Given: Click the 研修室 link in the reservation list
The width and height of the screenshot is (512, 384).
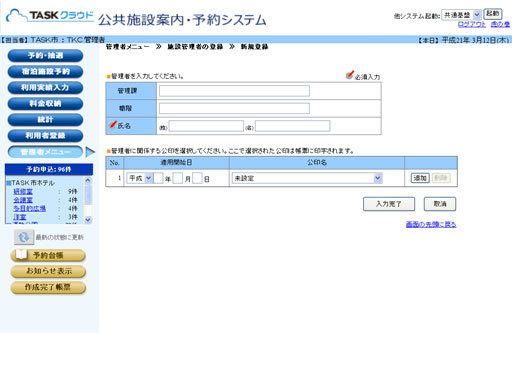Looking at the screenshot, I should (23, 191).
